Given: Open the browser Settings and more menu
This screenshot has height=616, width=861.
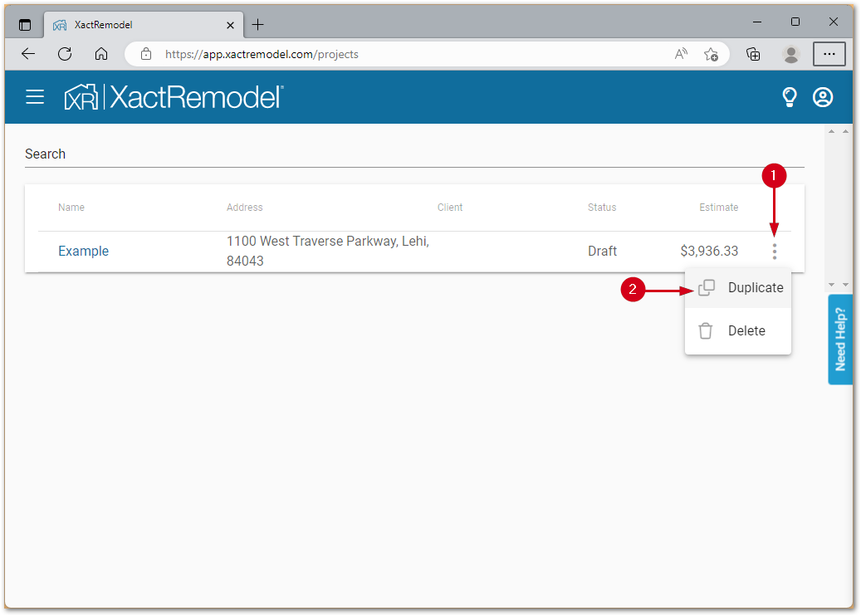Looking at the screenshot, I should [x=829, y=54].
